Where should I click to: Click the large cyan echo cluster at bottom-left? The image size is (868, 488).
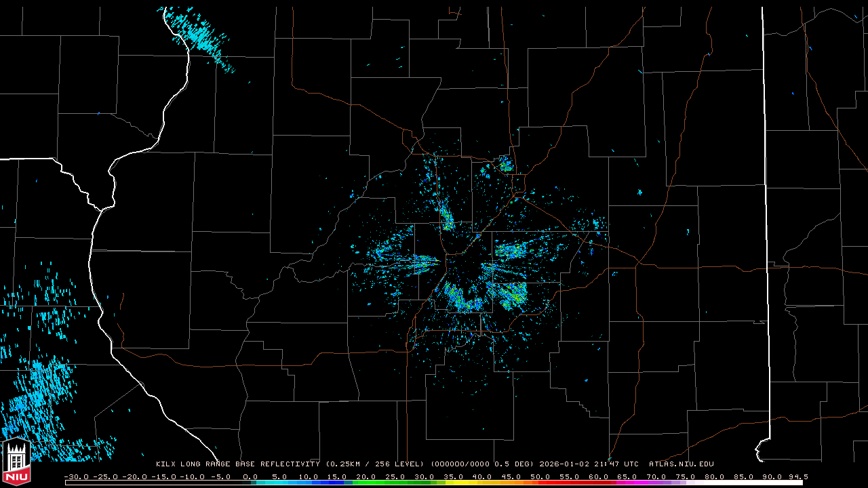(x=41, y=400)
